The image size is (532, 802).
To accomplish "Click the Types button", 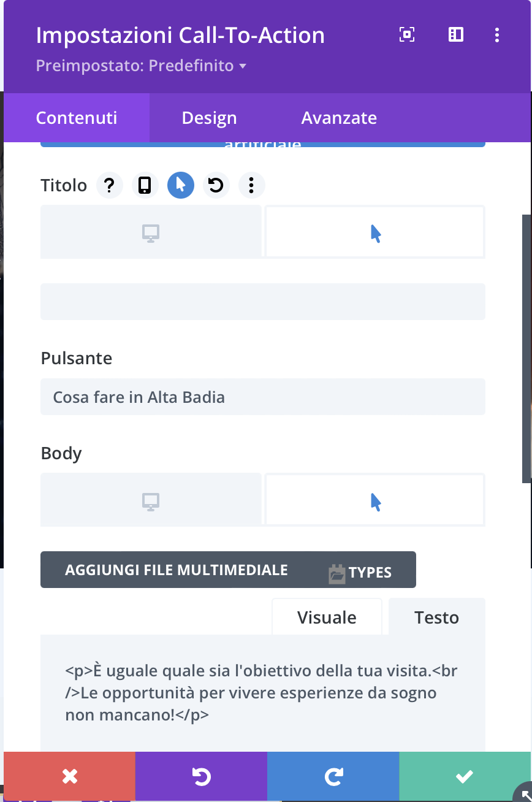I will coord(360,572).
